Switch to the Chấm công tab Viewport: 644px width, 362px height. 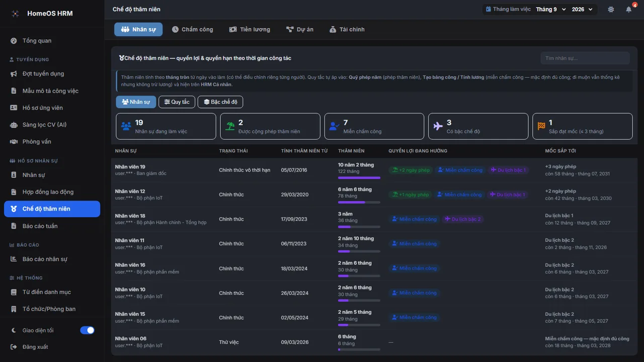pyautogui.click(x=193, y=30)
